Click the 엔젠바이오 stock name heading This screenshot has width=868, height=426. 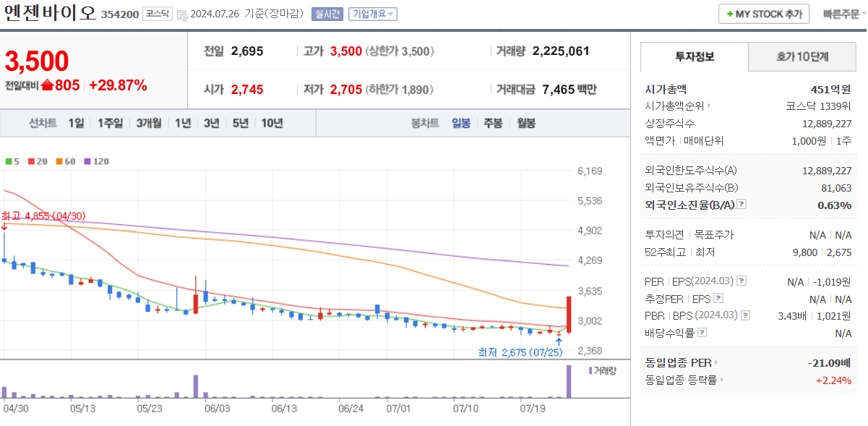(x=51, y=14)
